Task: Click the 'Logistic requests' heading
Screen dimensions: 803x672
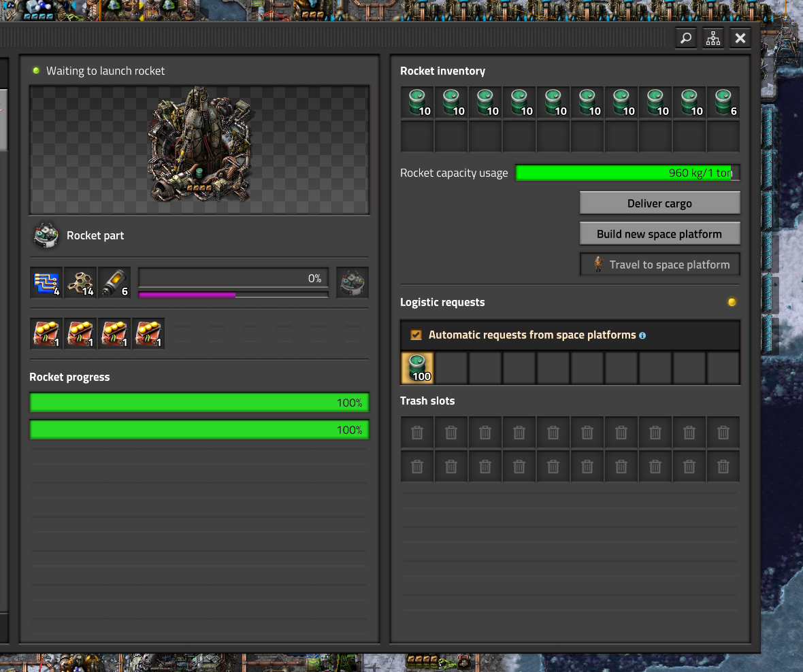Action: coord(442,303)
